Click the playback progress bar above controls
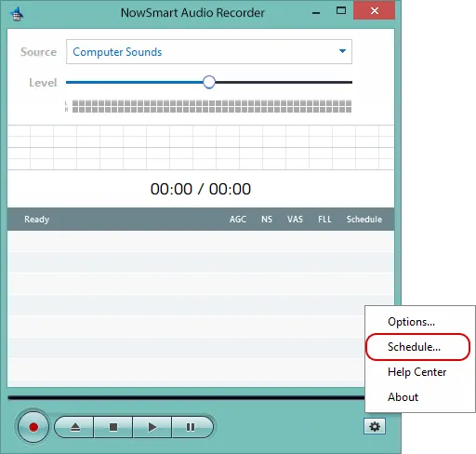The height and width of the screenshot is (454, 476). click(x=186, y=397)
